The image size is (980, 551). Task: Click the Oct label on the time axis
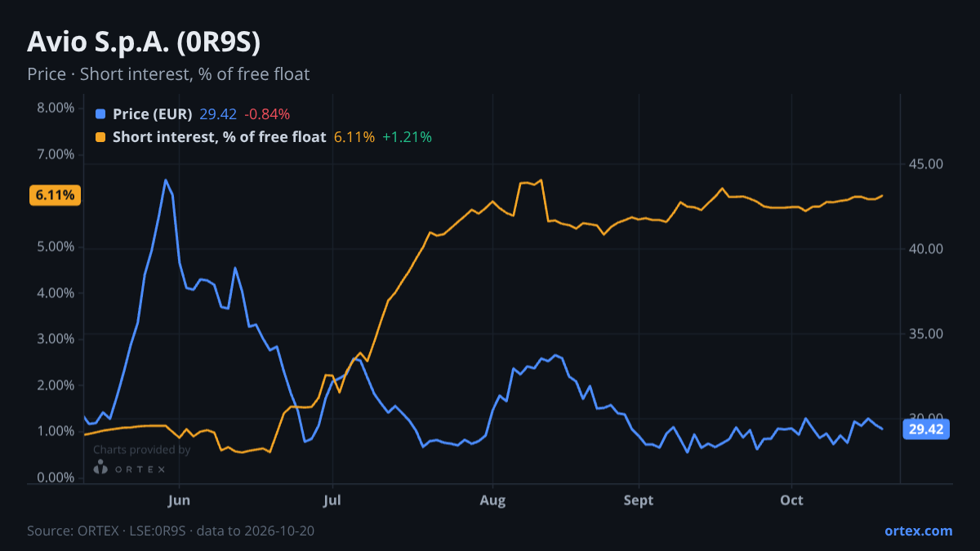(x=791, y=500)
